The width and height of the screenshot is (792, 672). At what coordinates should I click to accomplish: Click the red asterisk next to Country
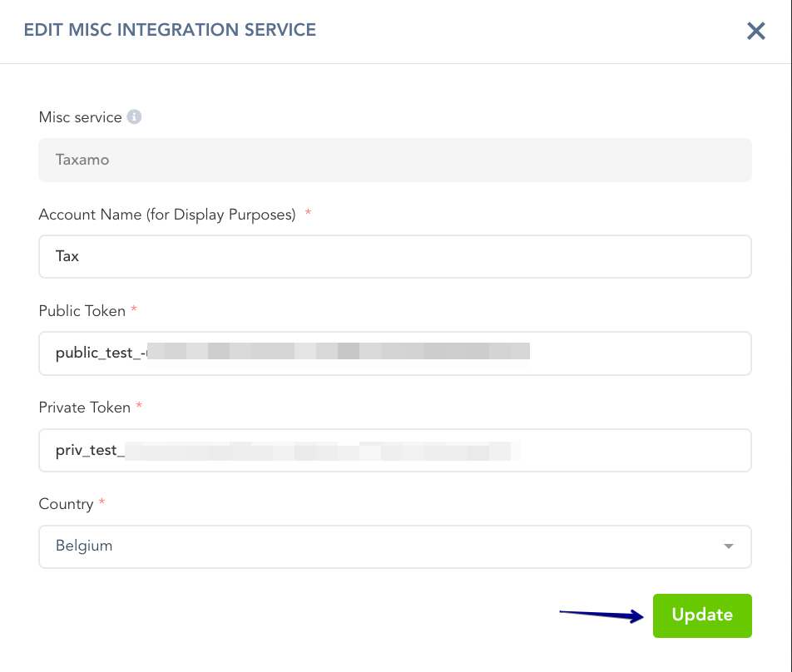point(102,503)
